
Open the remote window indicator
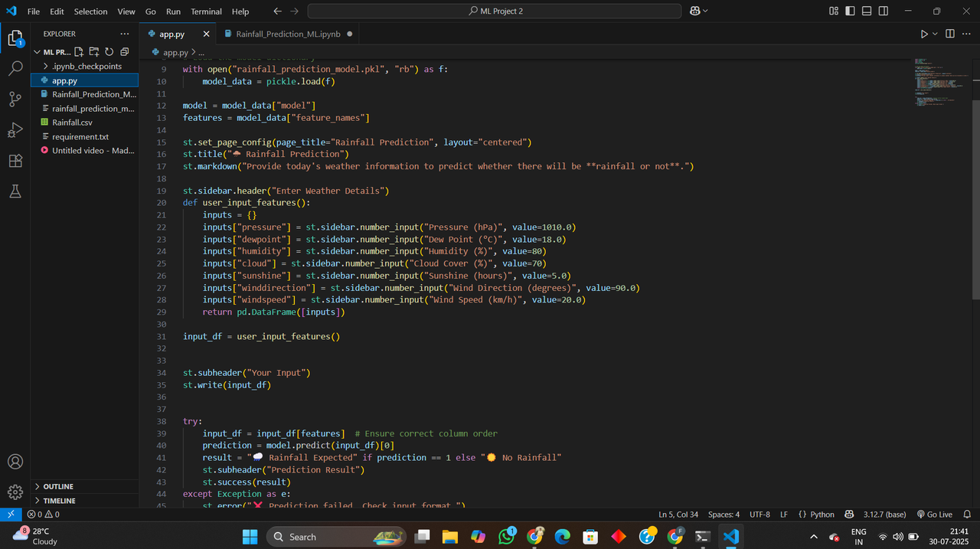click(10, 515)
